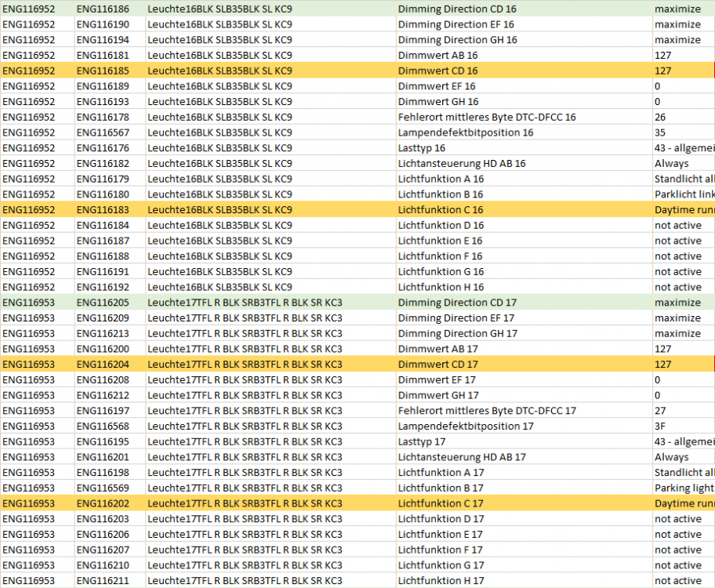Select cell ENG116213
715x588 pixels.
click(110, 333)
